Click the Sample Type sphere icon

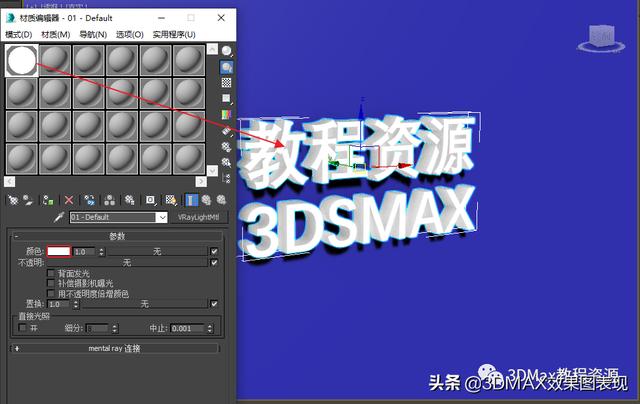(227, 51)
